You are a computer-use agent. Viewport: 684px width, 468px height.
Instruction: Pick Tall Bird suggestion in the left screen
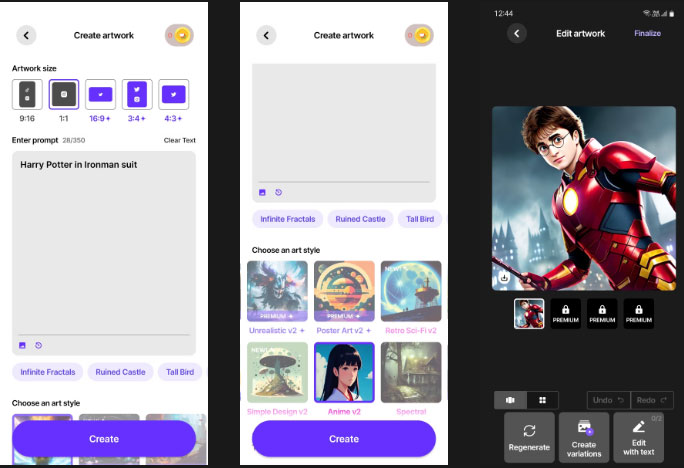(180, 372)
